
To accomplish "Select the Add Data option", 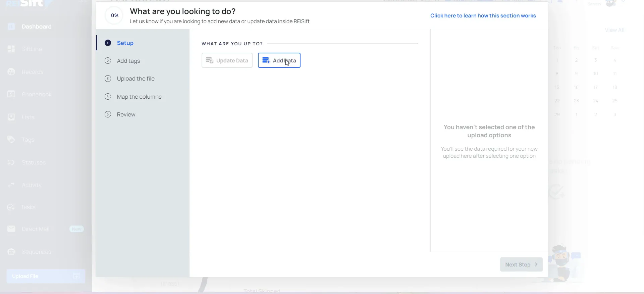I will 279,60.
